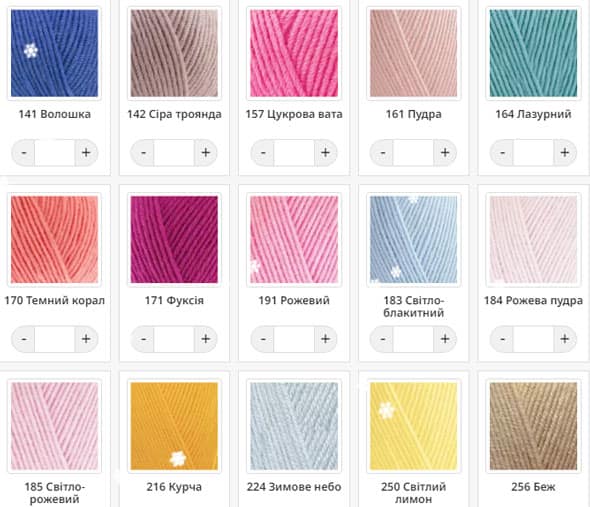Viewport: 590px width, 507px height.
Task: Click the minus under 183 Світло-блакитний
Action: coord(382,339)
